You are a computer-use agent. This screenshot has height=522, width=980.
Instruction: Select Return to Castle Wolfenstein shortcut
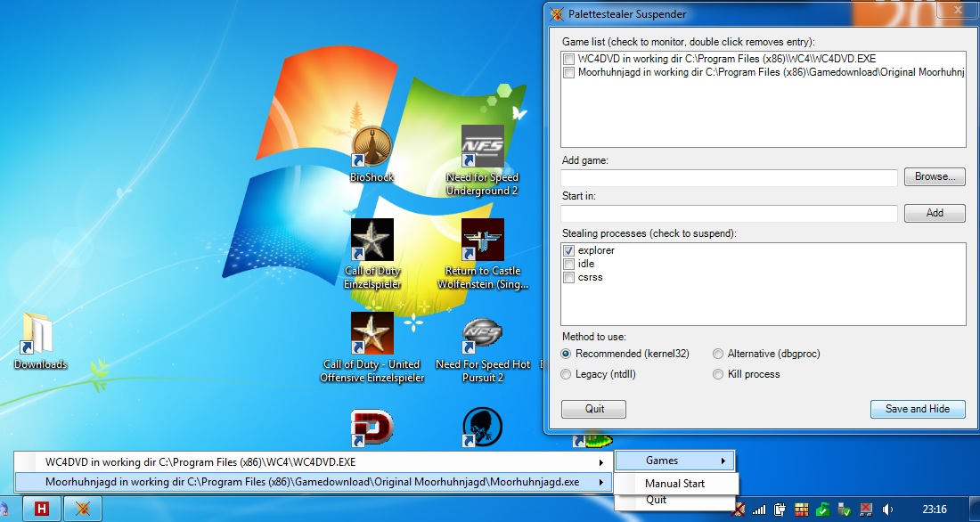click(483, 253)
